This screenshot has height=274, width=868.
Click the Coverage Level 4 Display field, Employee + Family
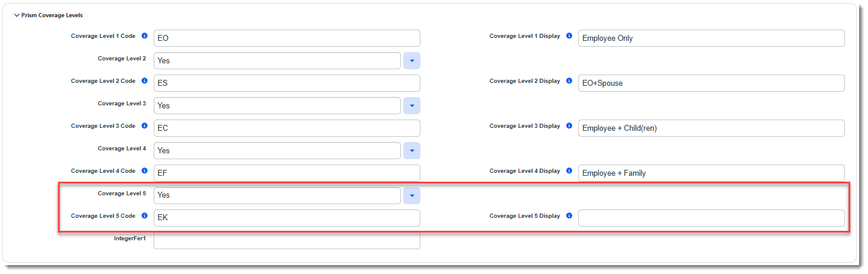tap(711, 173)
